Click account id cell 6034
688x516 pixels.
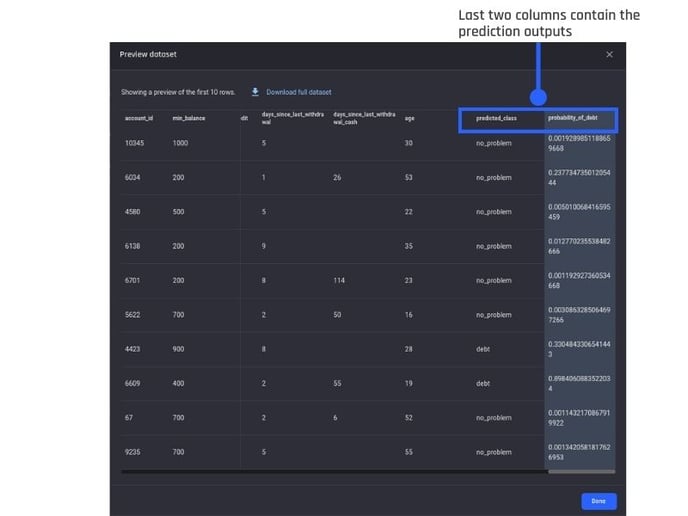tap(132, 177)
